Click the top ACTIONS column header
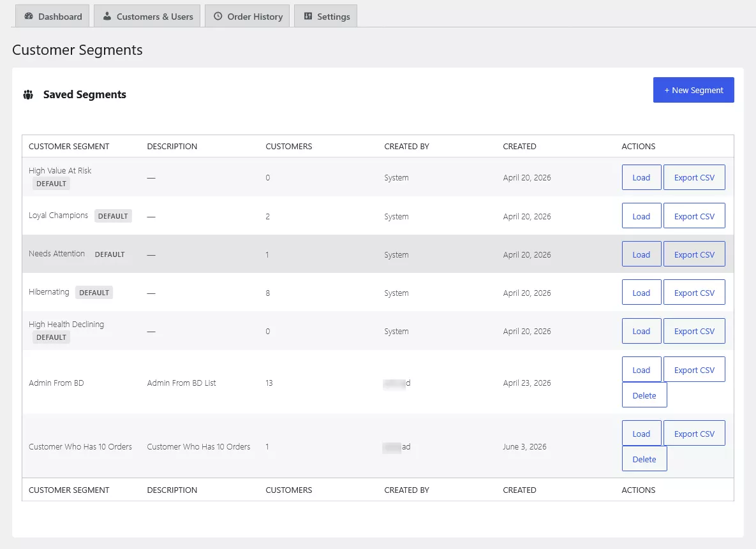 point(639,147)
